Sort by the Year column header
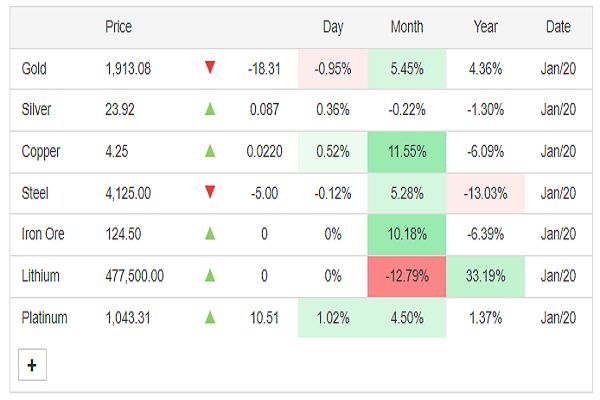The height and width of the screenshot is (400, 600). click(x=485, y=27)
